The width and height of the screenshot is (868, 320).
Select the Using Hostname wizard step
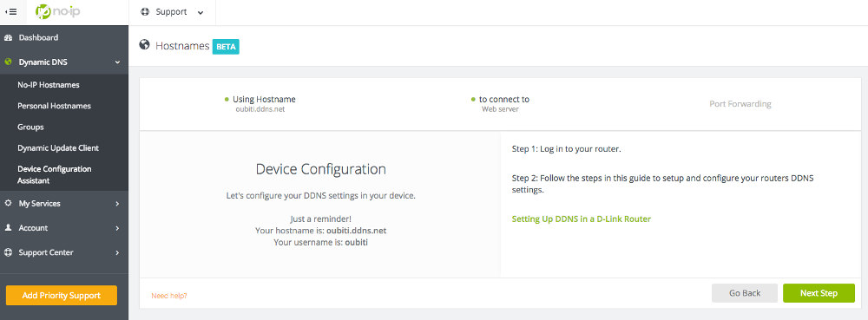(x=260, y=104)
